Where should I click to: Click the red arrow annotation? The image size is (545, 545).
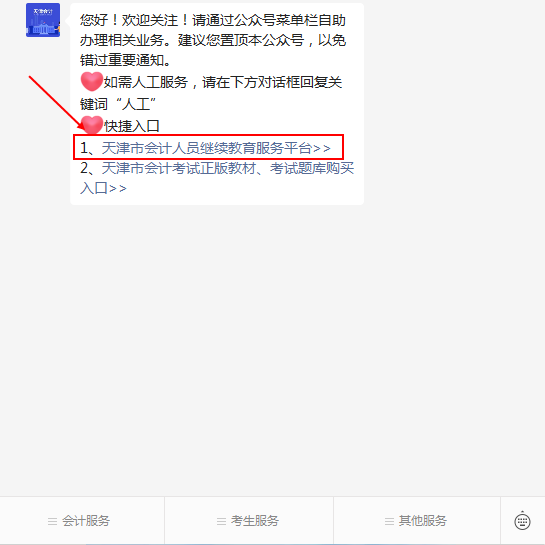coord(56,102)
